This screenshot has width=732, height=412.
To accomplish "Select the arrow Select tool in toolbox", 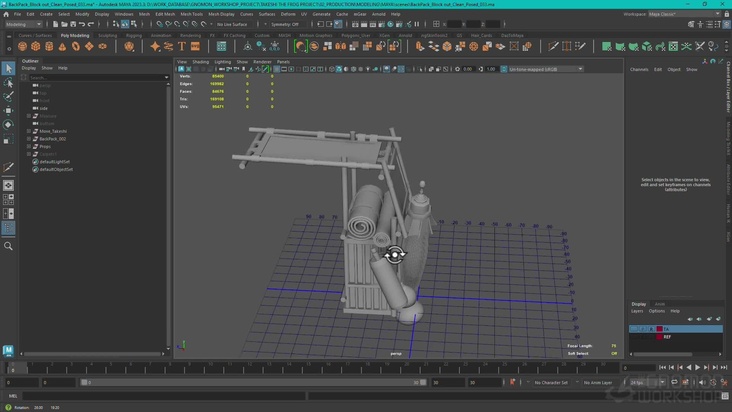I will pos(8,68).
